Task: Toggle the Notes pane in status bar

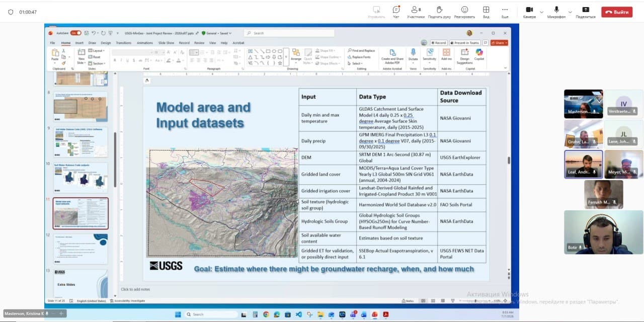Action: (x=408, y=301)
